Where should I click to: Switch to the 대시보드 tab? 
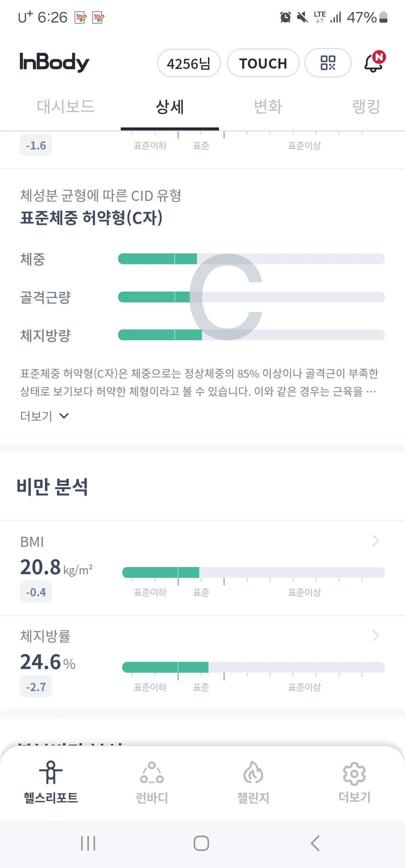65,107
